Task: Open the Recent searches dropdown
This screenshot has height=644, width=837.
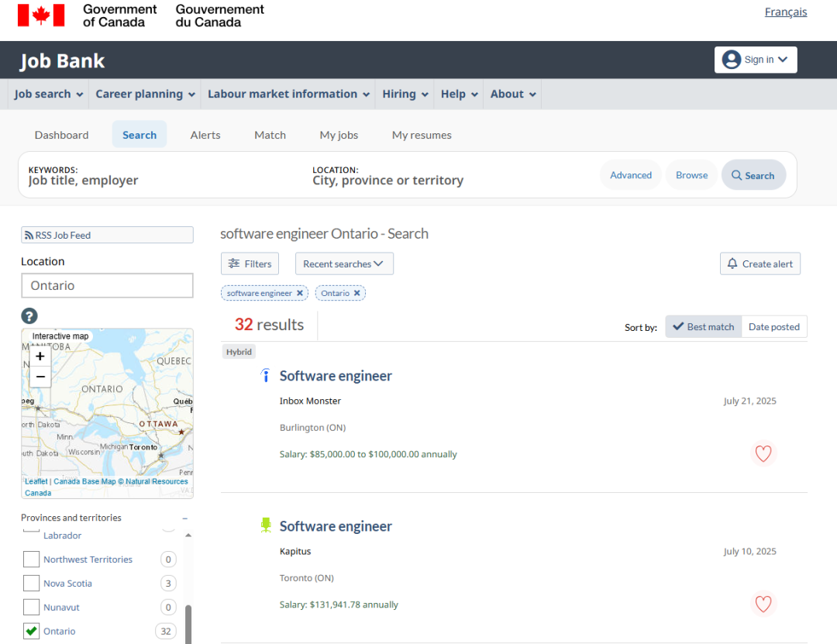Action: (344, 263)
